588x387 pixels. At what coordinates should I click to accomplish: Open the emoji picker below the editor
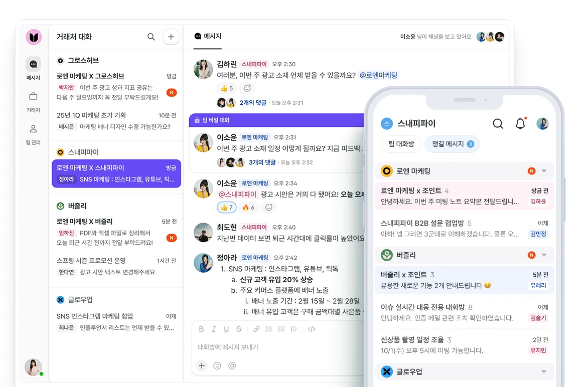point(217,365)
